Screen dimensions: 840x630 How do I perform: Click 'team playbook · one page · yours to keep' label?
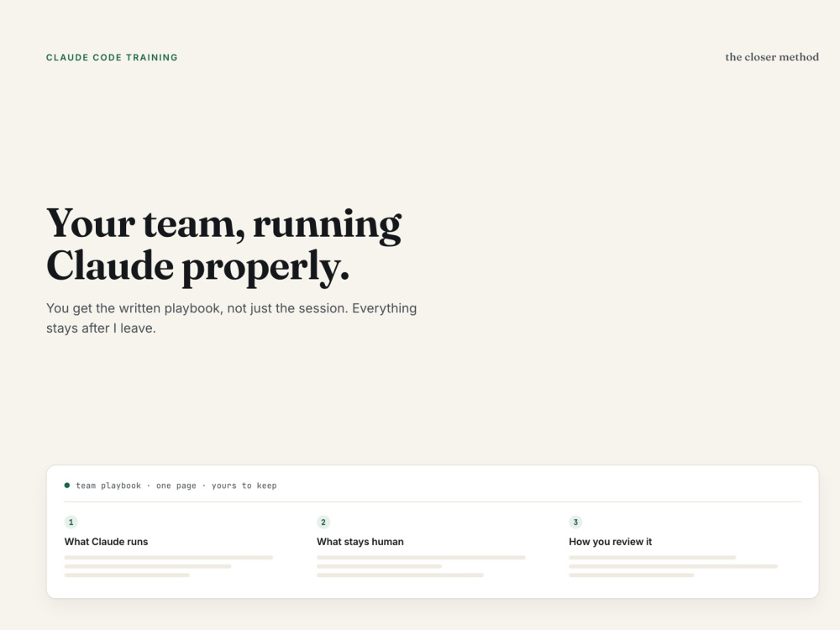pyautogui.click(x=176, y=486)
